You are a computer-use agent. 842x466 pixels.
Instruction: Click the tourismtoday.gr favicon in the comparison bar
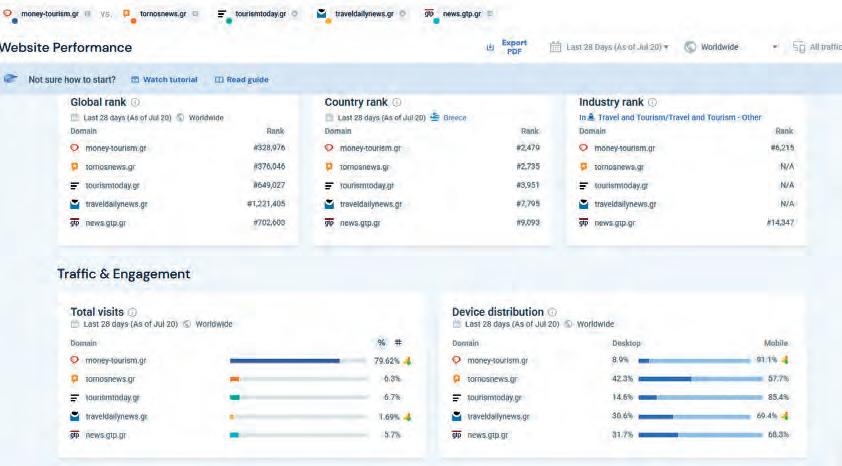pyautogui.click(x=222, y=14)
